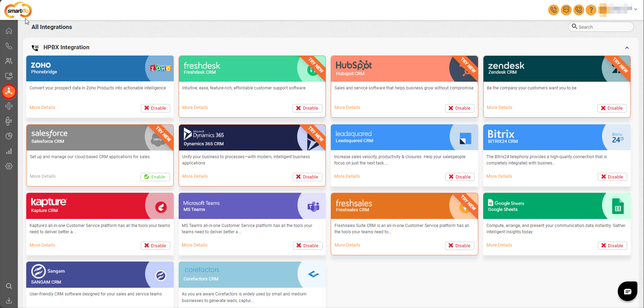The height and width of the screenshot is (308, 644).
Task: Disable the BITRIX24 CRM integration
Action: pos(613,177)
